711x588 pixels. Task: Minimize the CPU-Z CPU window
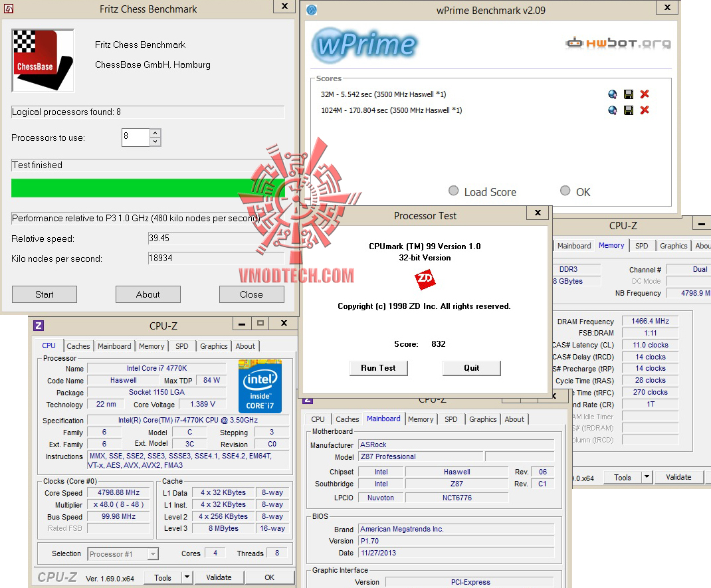point(242,324)
